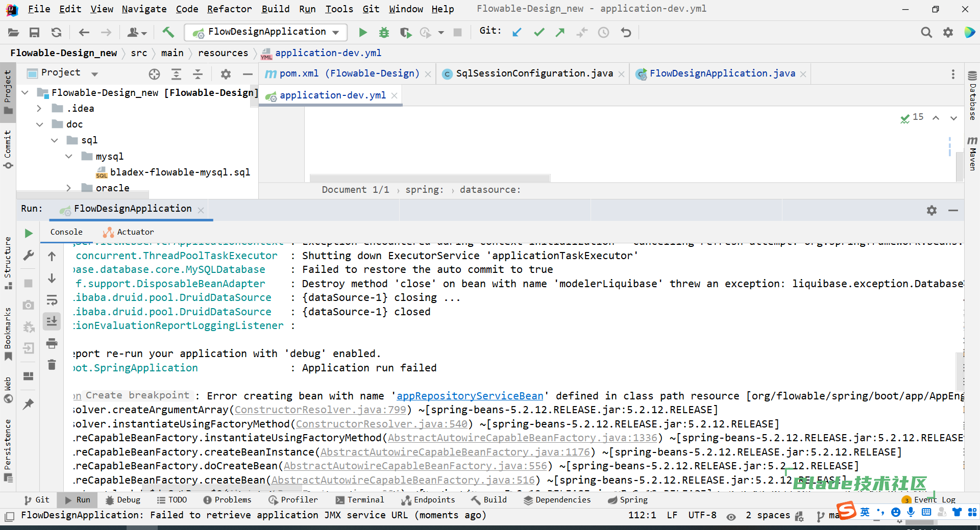Rollback changes with undo arrow icon
Screen dimensions: 980x530
point(626,32)
